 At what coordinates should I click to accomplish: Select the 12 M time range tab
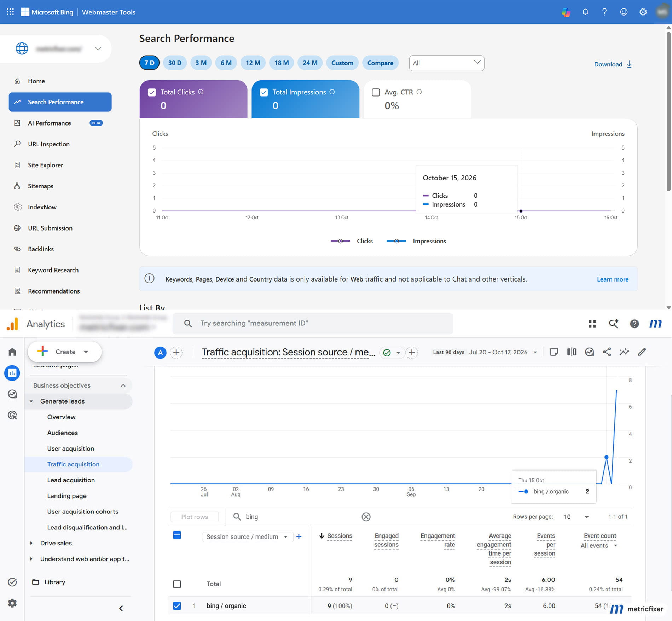[253, 63]
